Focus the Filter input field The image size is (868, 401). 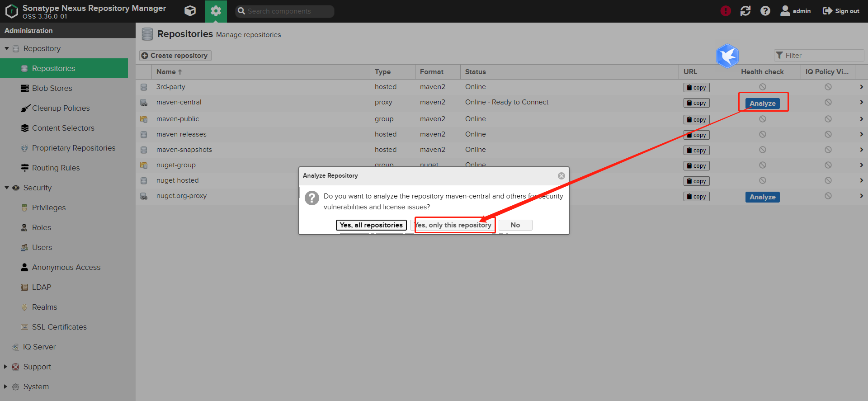[819, 55]
